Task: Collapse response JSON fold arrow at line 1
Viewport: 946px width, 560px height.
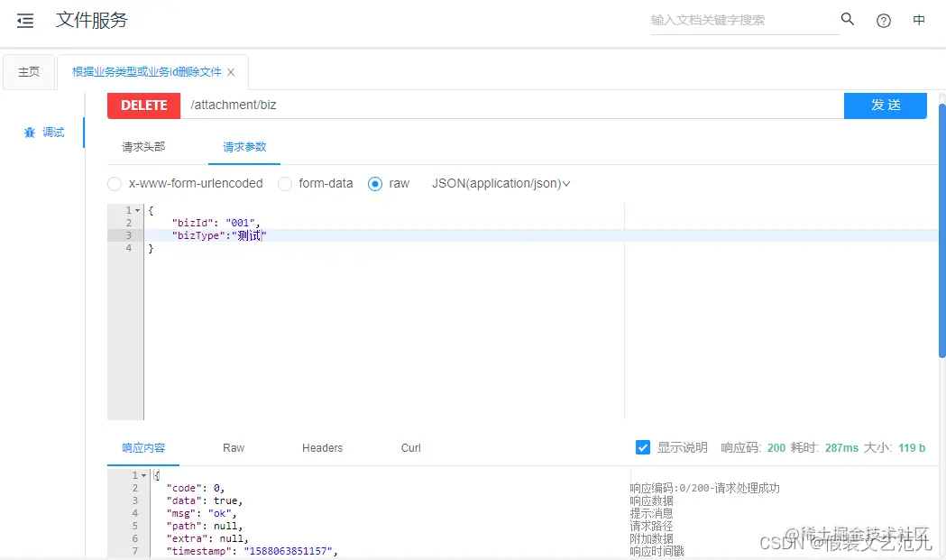Action: 143,475
